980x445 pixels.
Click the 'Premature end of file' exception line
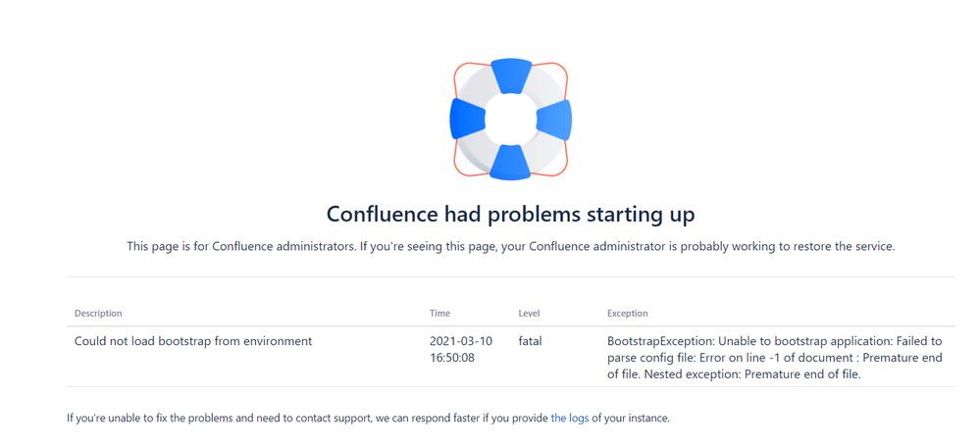pos(734,375)
